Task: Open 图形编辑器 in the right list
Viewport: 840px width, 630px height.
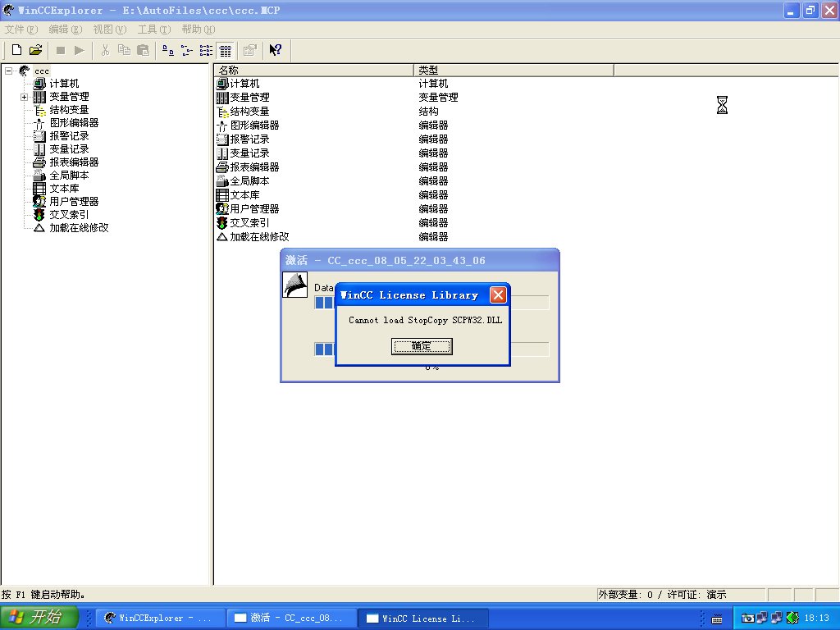Action: coord(254,126)
